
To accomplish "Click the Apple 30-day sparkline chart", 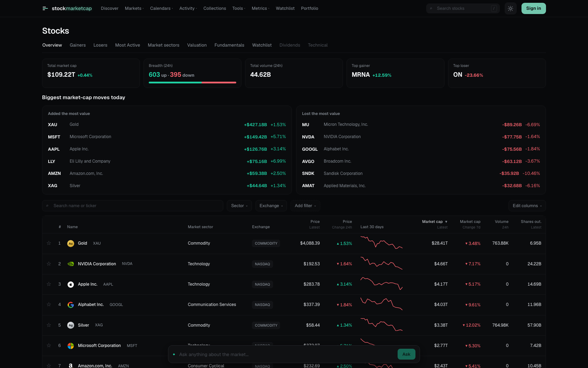I will (x=381, y=284).
